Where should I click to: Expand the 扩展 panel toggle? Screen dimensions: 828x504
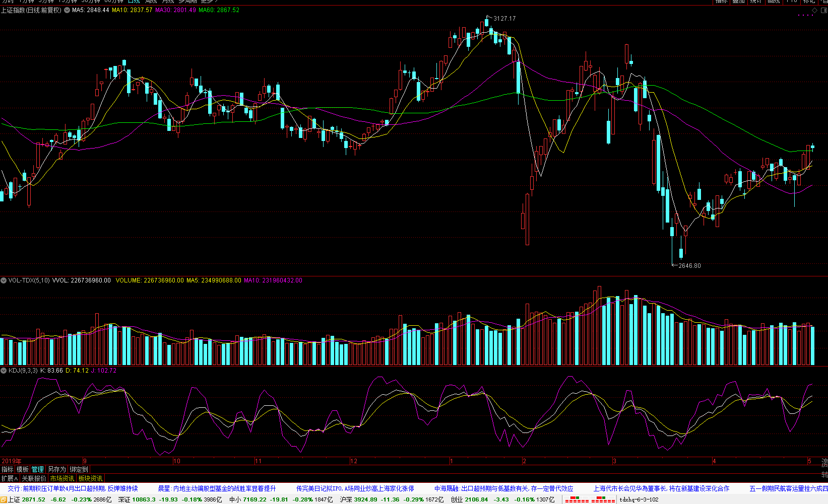[x=10, y=478]
